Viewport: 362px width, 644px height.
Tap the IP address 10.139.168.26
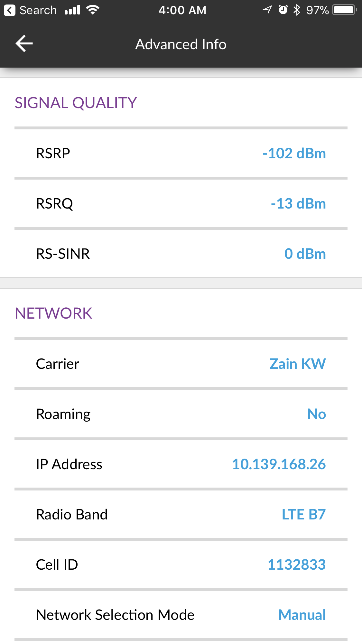tap(279, 464)
